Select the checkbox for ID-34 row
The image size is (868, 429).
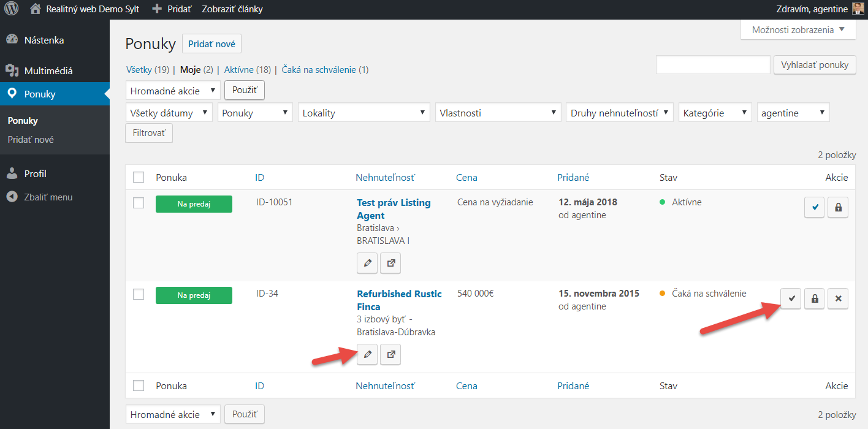pos(139,294)
